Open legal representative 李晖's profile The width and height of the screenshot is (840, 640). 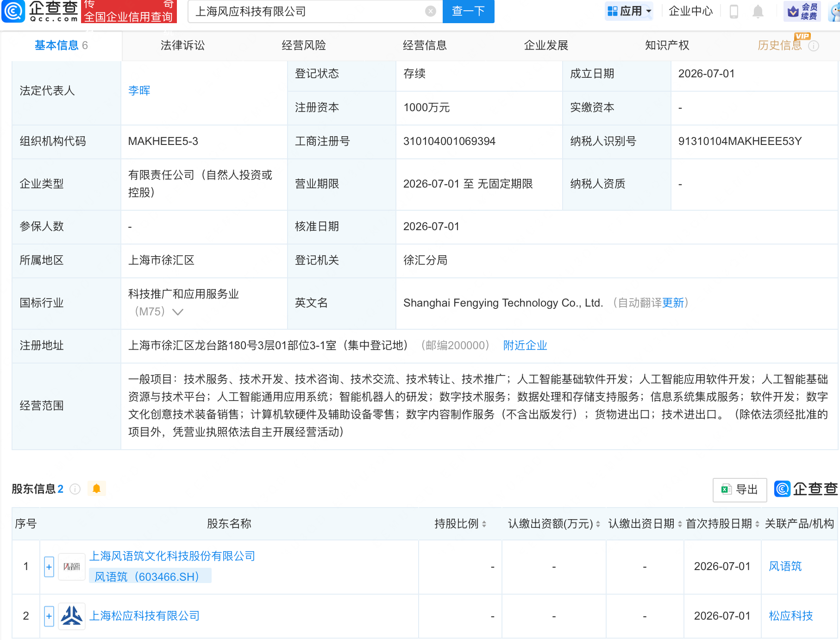[x=139, y=91]
